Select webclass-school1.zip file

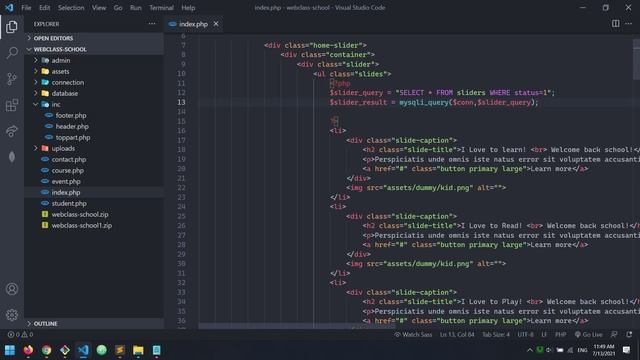click(94, 225)
